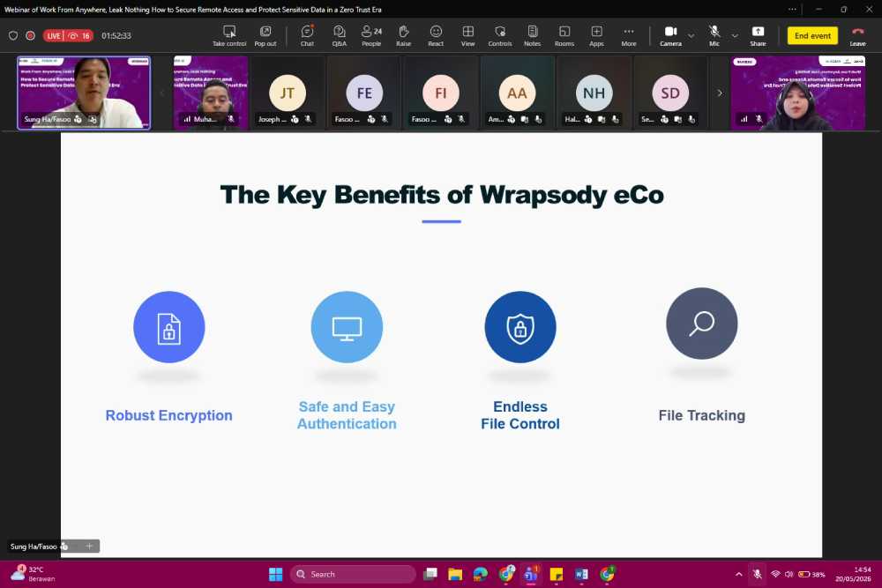The width and height of the screenshot is (882, 588).
Task: Select Muha... participant video thumbnail
Action: coord(211,93)
